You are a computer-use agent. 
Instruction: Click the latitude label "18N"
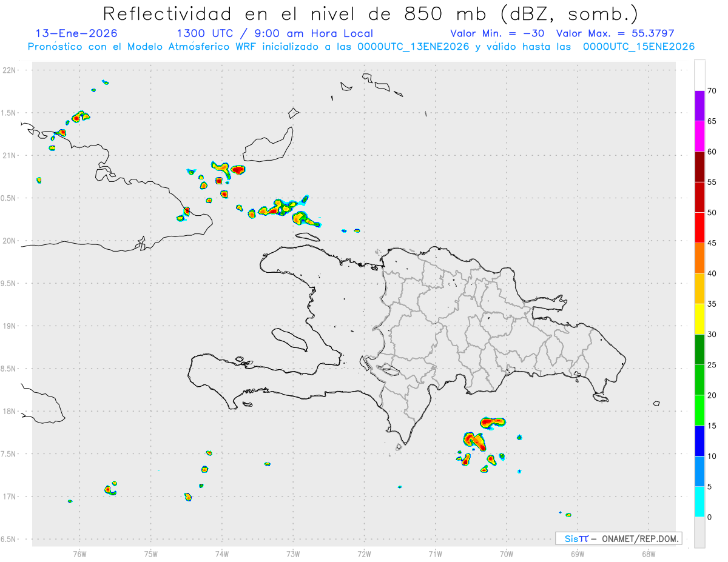(x=10, y=412)
